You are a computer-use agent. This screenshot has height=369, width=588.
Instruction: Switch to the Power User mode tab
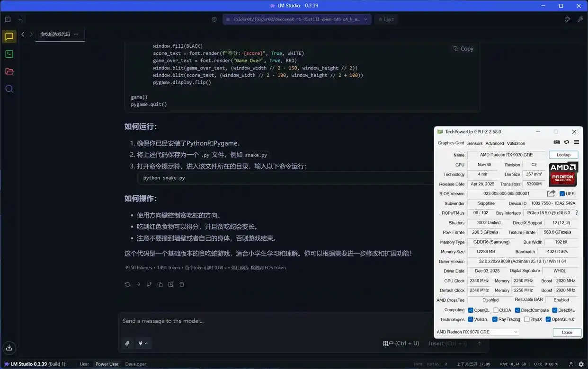pos(107,364)
